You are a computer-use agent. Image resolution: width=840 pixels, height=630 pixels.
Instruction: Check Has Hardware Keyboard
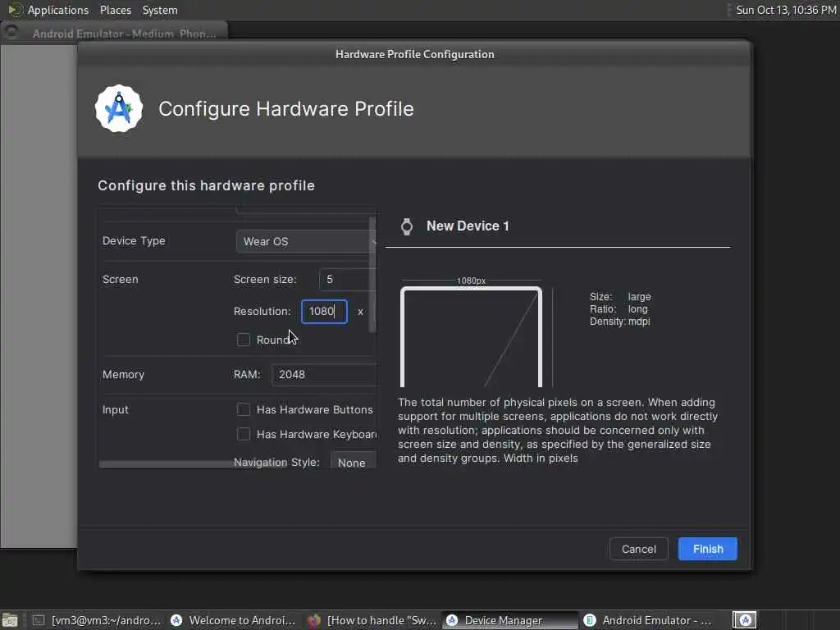244,434
